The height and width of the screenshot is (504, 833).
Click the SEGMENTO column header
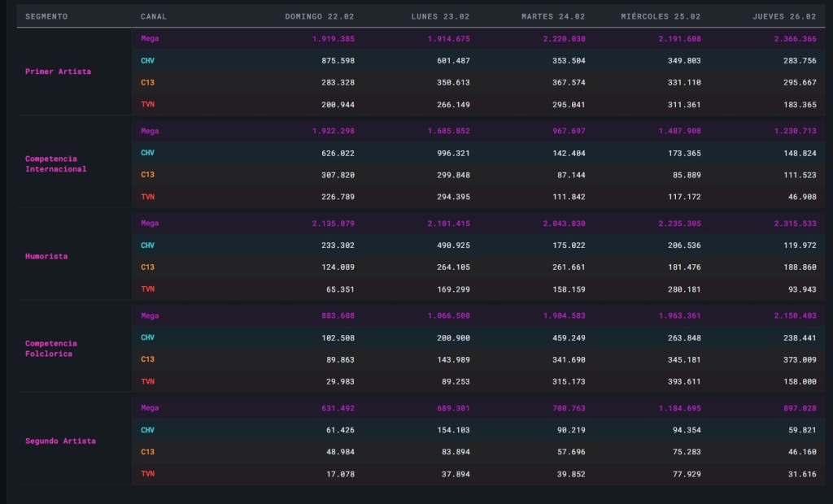coord(46,16)
